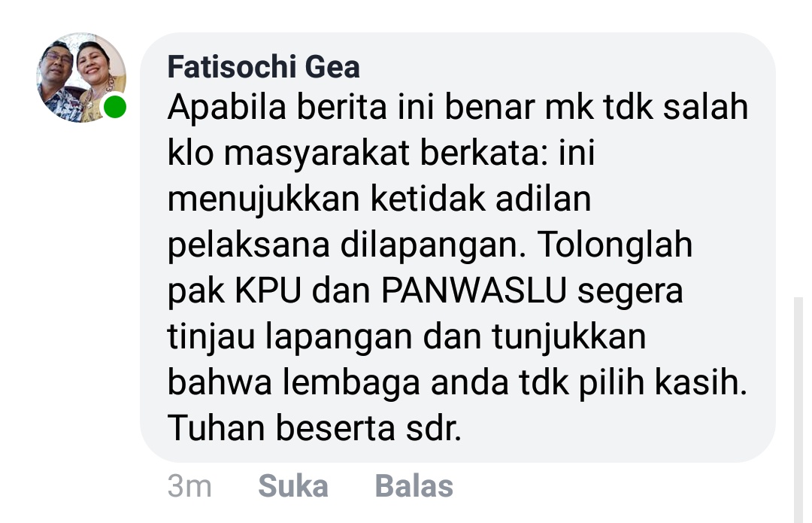812x523 pixels.
Task: Select the comment bubble by Fatisochi Gea
Action: pyautogui.click(x=458, y=248)
